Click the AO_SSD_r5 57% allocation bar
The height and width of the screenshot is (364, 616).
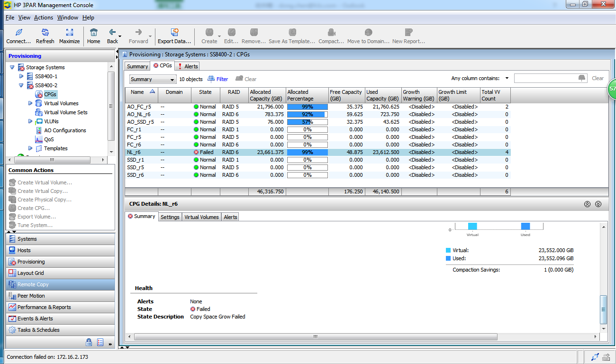pyautogui.click(x=307, y=122)
